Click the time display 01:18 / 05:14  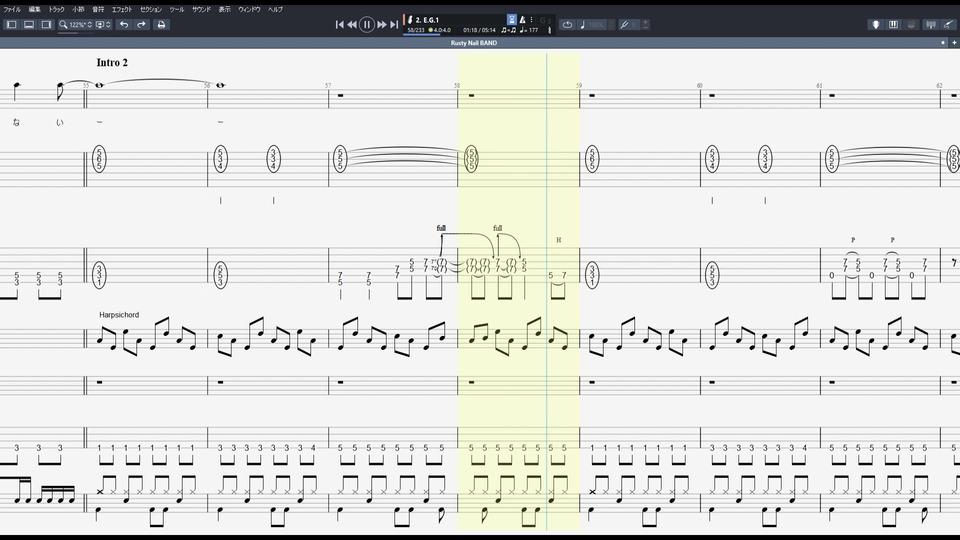[x=479, y=30]
